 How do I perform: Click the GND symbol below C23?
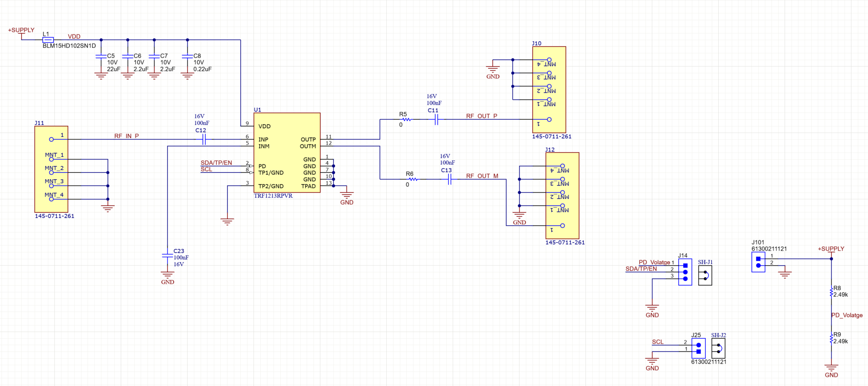pos(167,276)
